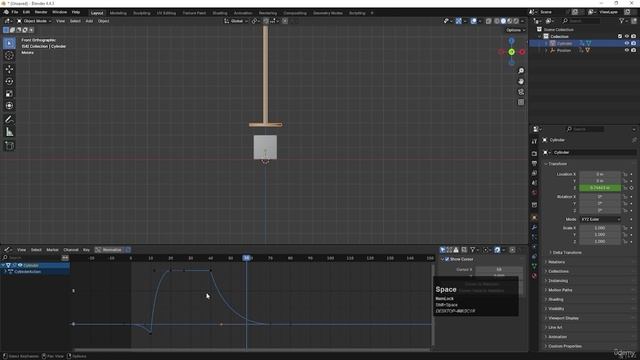The height and width of the screenshot is (360, 640).
Task: Click the green Y axis gizmo
Action: click(x=511, y=52)
